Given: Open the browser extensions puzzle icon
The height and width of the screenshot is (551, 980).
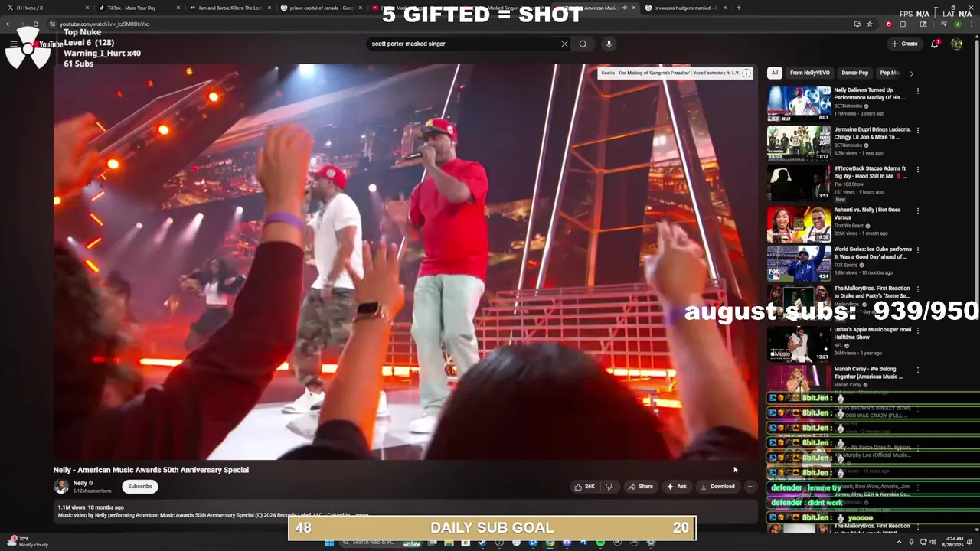Looking at the screenshot, I should pos(902,24).
